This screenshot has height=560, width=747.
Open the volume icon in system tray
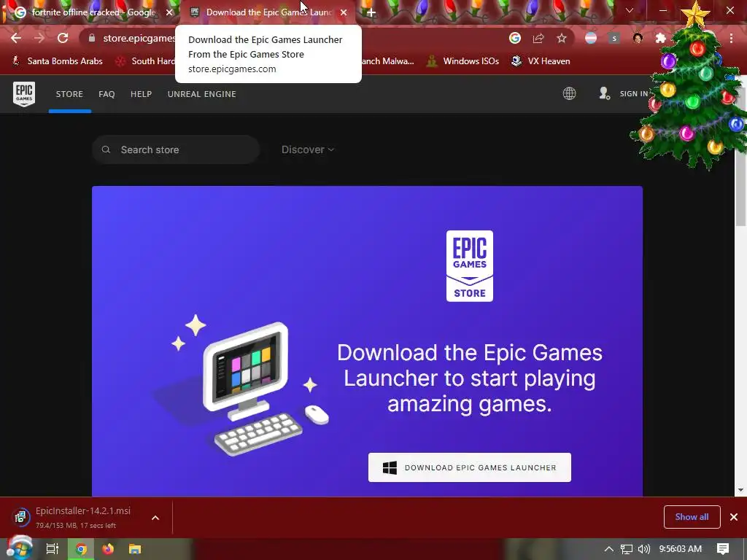(643, 549)
